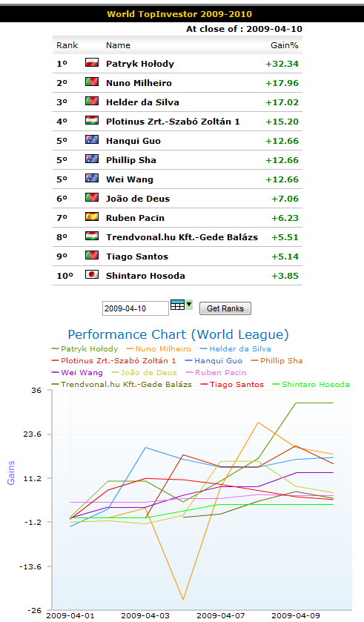This screenshot has height=622, width=364.
Task: Click the Rank column header
Action: point(67,45)
